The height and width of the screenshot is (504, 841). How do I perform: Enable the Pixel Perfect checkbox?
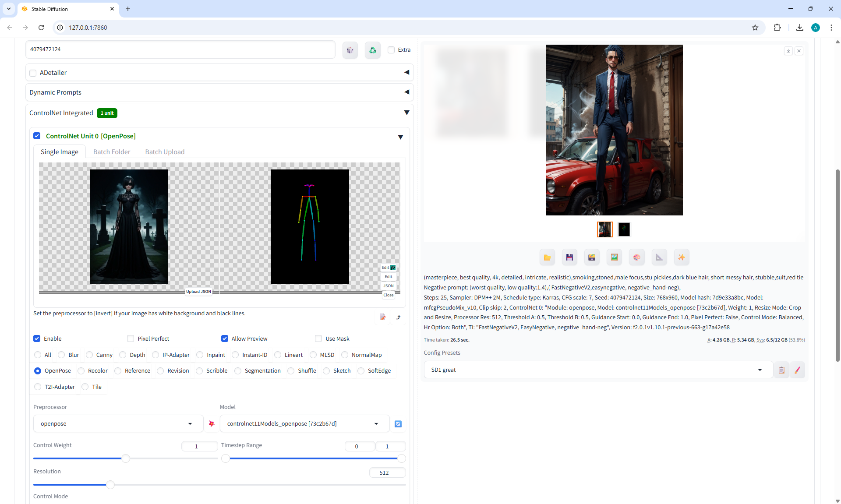click(131, 338)
